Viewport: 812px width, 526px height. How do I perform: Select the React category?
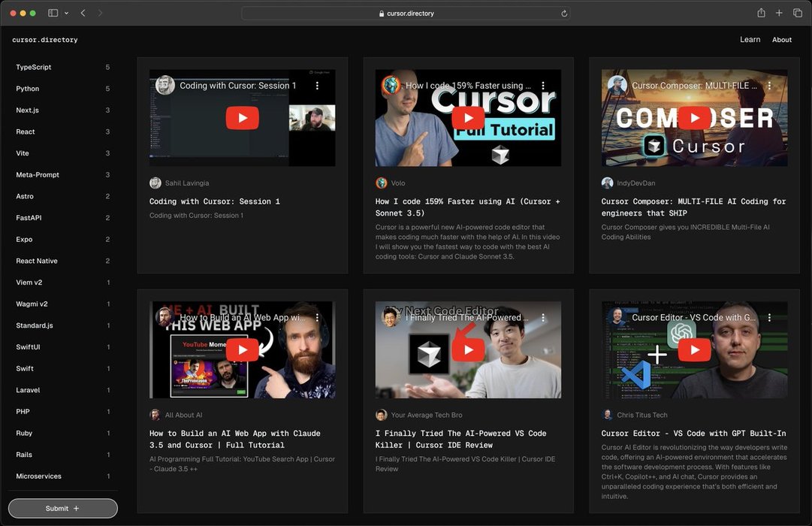[62, 131]
